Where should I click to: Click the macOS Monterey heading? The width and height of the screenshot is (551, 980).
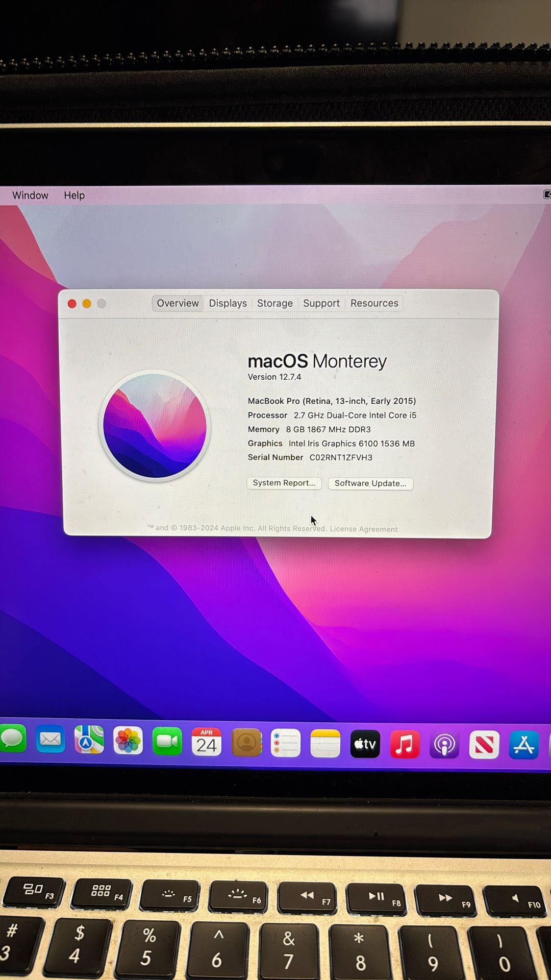tap(317, 361)
